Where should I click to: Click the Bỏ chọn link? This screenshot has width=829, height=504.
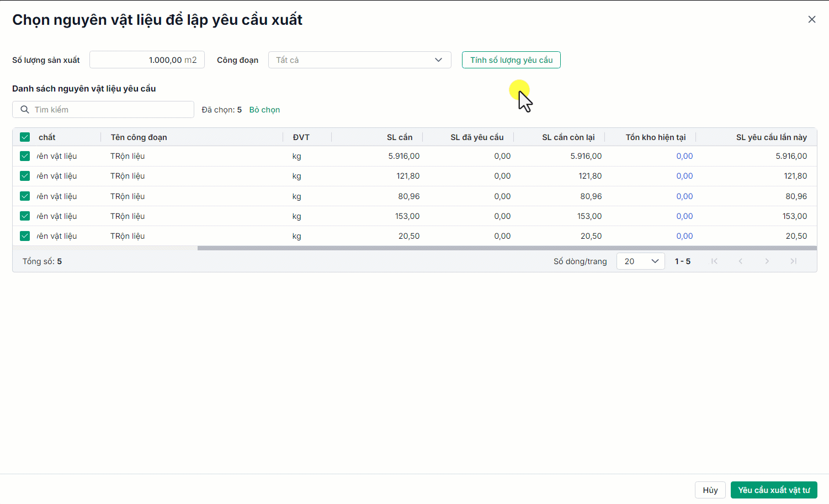coord(264,110)
